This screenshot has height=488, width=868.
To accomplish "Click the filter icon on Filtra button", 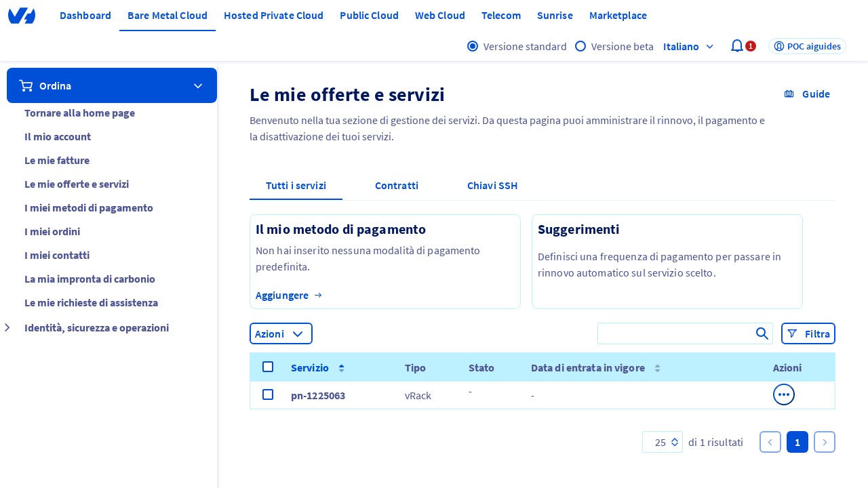I will tap(793, 333).
